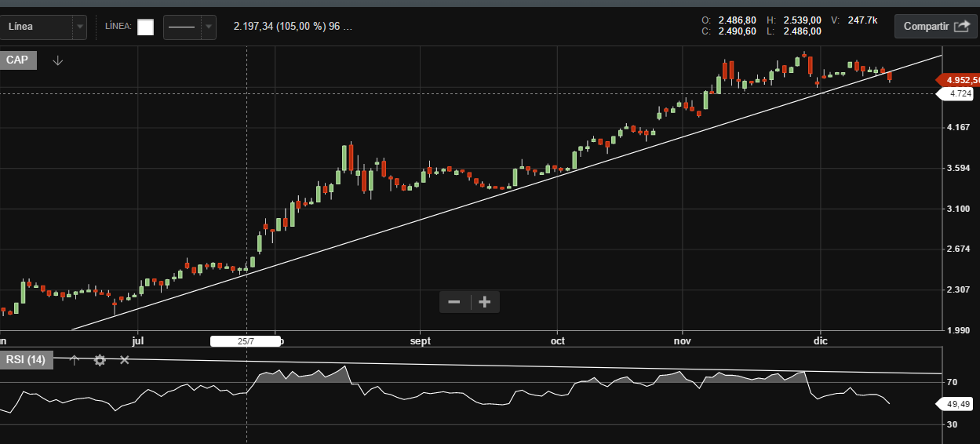
Task: Select the RSI (14) indicator label
Action: click(26, 360)
